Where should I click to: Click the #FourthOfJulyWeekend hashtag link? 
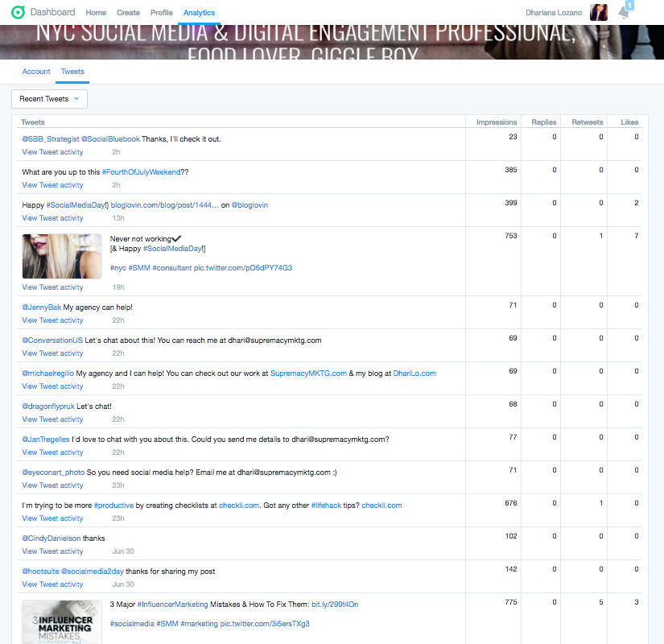[141, 172]
